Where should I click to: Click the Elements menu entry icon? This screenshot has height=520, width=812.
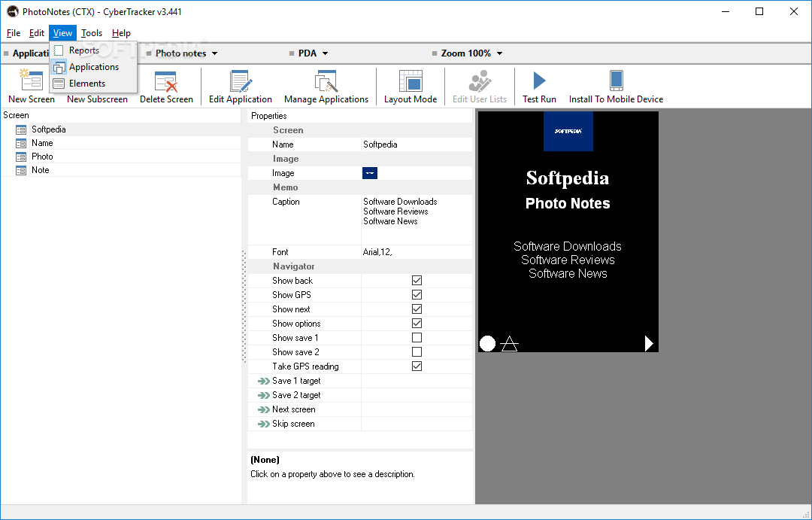point(59,84)
